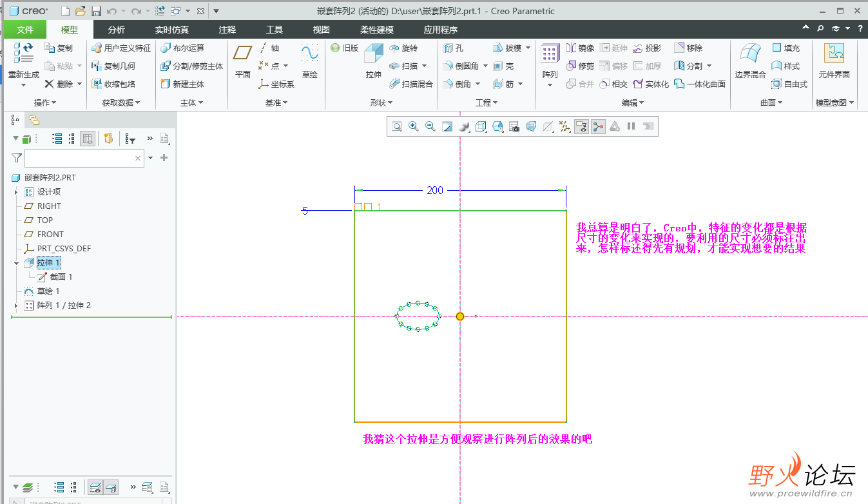Click the 复制 (Copy) button
This screenshot has width=868, height=504.
pos(59,48)
